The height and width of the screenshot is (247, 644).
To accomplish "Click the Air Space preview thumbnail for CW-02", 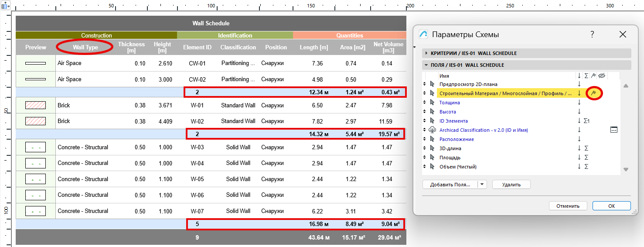I will click(36, 79).
